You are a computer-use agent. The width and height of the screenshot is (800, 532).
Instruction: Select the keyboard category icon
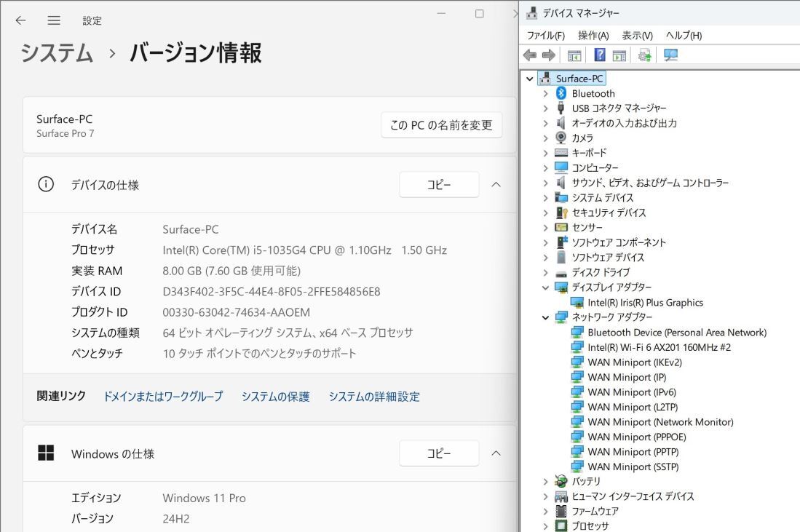point(561,153)
